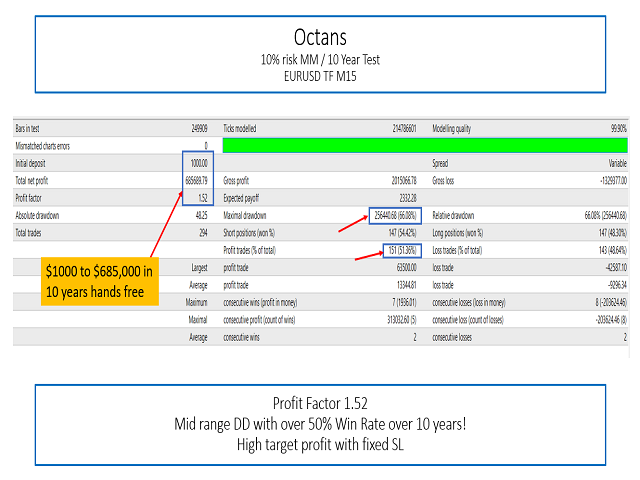Click the 'Gross loss' label
The height and width of the screenshot is (480, 640).
(443, 180)
